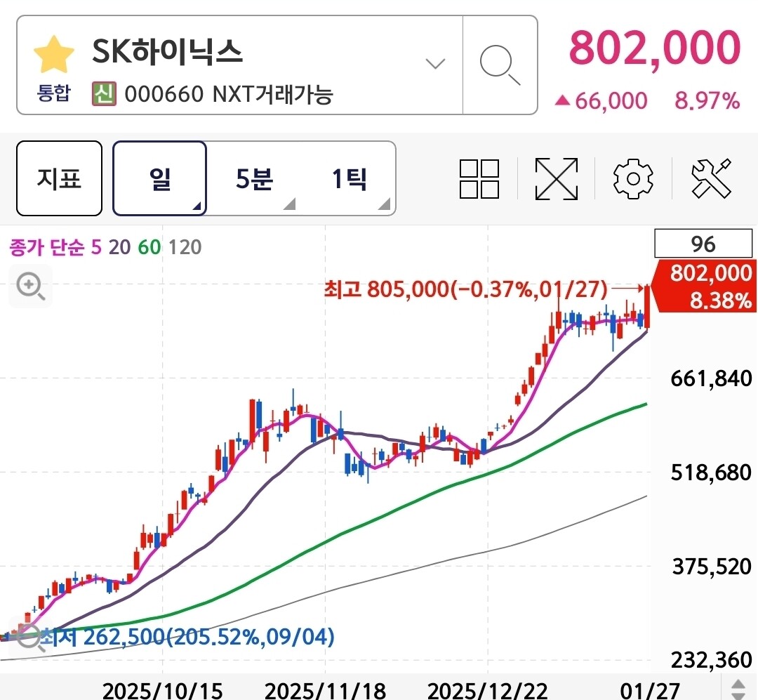Click the 5 moving average label

click(x=96, y=247)
